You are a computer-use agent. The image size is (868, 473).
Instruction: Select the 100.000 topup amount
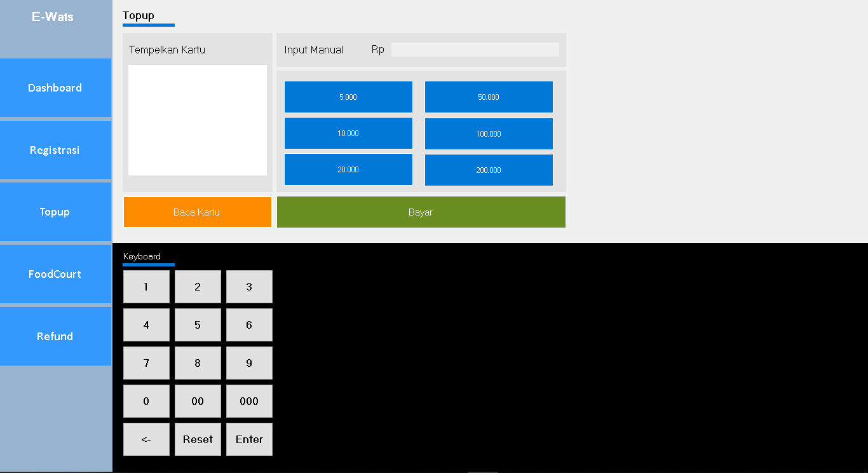click(x=489, y=134)
